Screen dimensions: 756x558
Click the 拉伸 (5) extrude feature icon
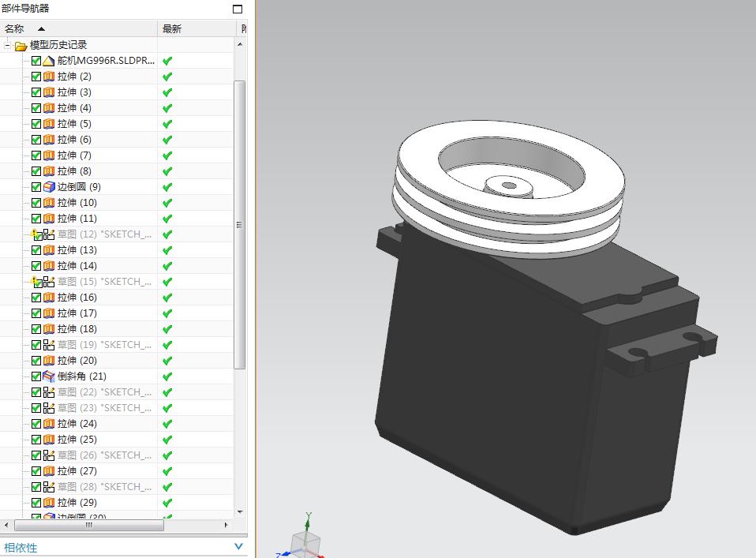coord(49,123)
